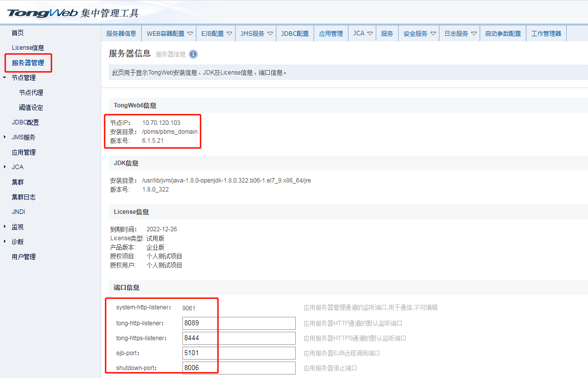Open 服务器管理 in sidebar
Image resolution: width=588 pixels, height=378 pixels.
pyautogui.click(x=28, y=63)
